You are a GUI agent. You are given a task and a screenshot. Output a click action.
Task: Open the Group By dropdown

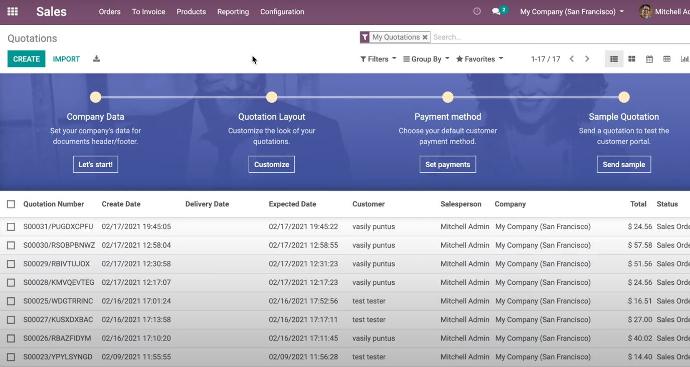click(426, 59)
